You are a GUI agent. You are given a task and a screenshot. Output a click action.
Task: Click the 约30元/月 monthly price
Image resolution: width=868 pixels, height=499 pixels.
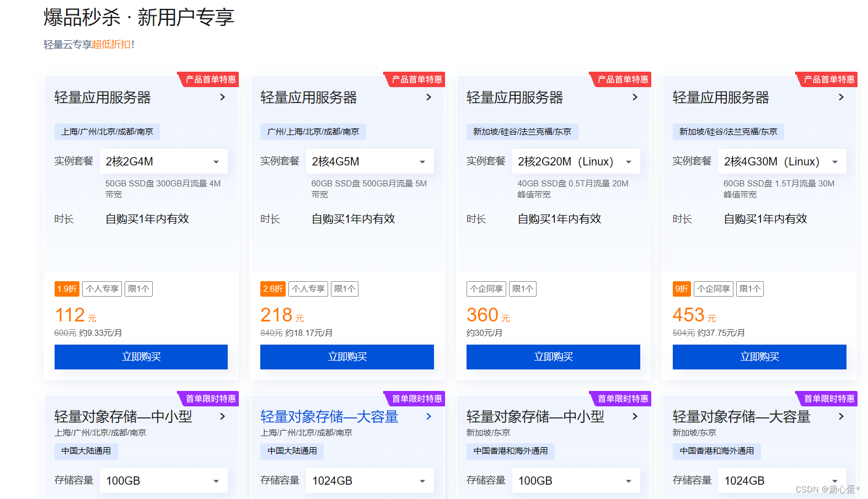tap(484, 333)
